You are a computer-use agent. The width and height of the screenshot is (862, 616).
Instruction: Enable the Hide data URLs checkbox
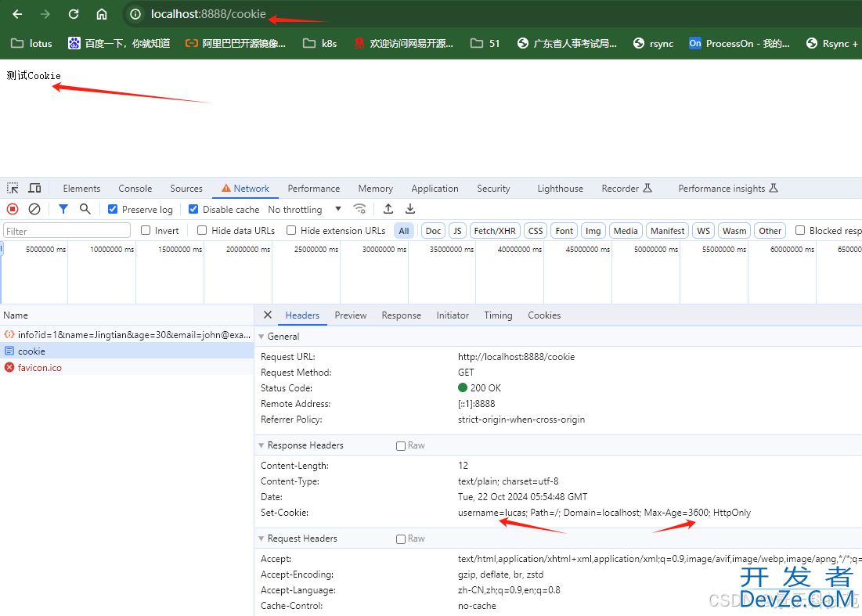202,231
